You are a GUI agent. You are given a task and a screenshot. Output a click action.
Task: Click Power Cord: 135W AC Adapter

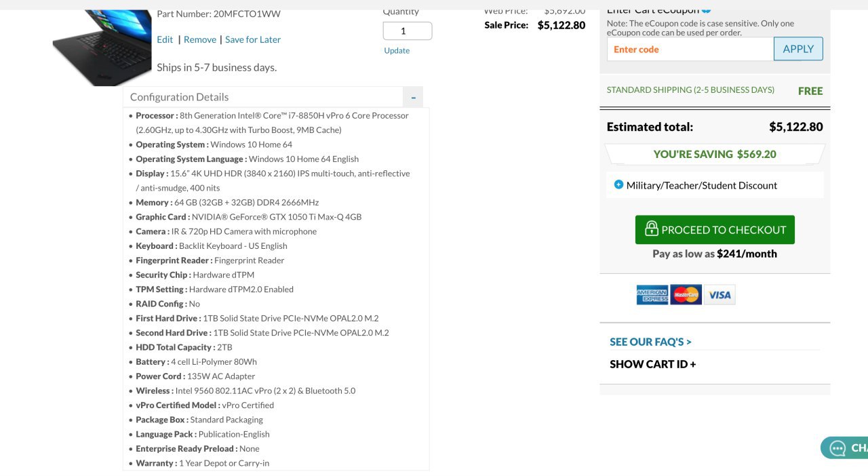(x=195, y=376)
